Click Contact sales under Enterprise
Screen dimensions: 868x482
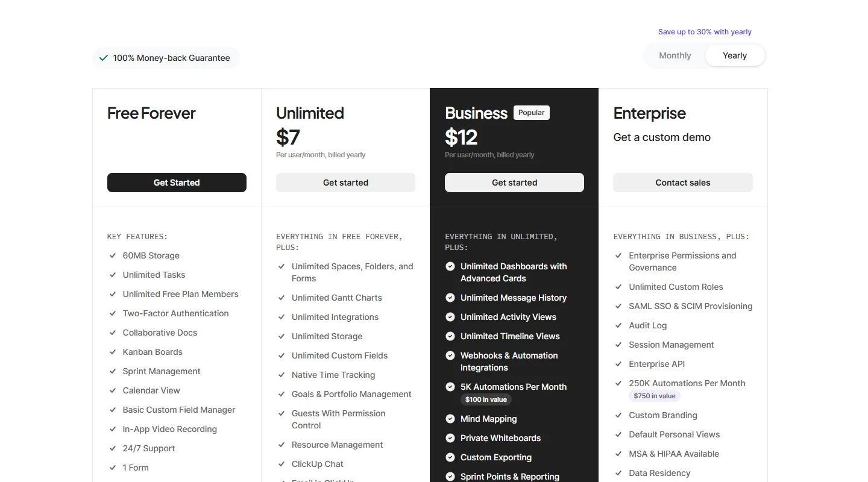click(x=683, y=183)
